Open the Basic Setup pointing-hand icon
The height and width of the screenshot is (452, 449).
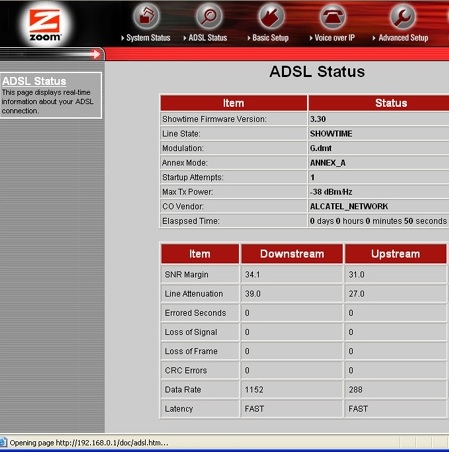[x=271, y=16]
